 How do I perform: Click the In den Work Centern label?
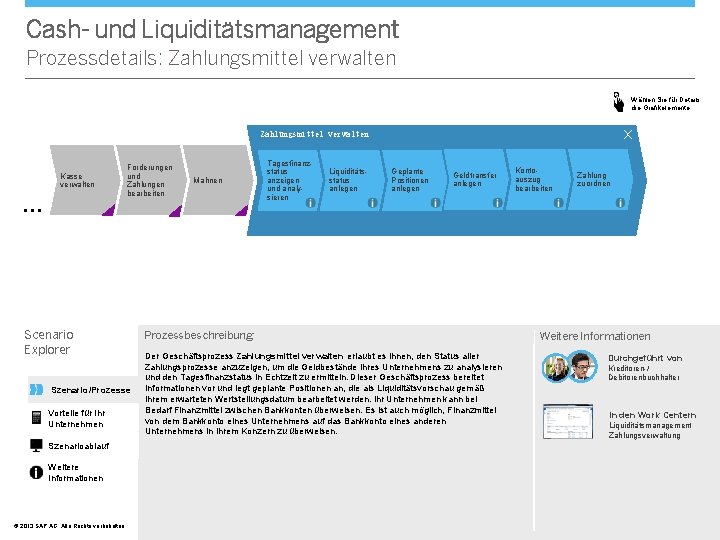click(652, 415)
